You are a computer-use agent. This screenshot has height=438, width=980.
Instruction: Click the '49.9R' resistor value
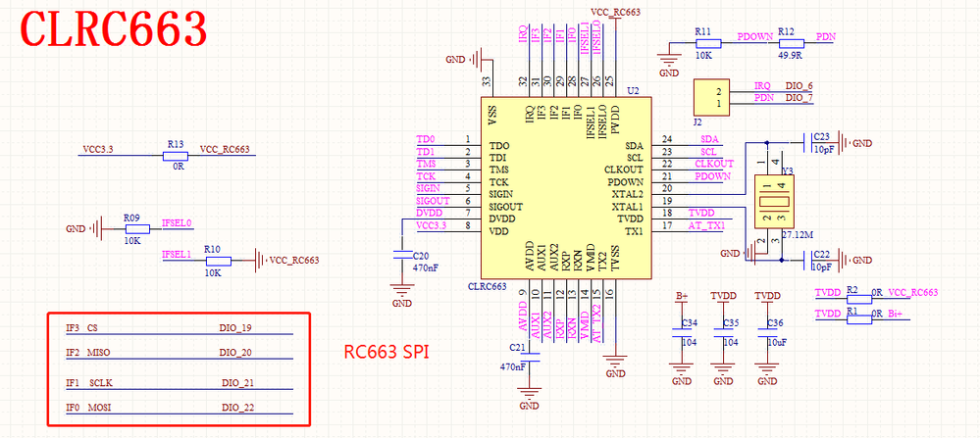[x=790, y=55]
